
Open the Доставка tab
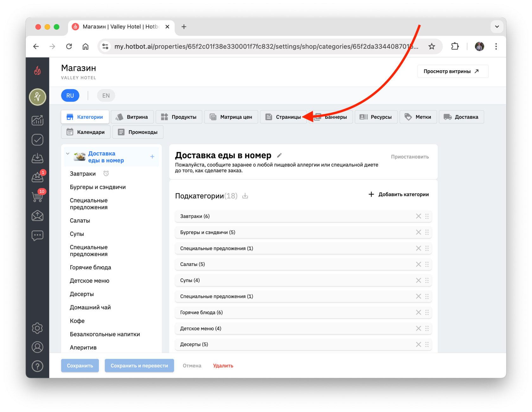(461, 117)
